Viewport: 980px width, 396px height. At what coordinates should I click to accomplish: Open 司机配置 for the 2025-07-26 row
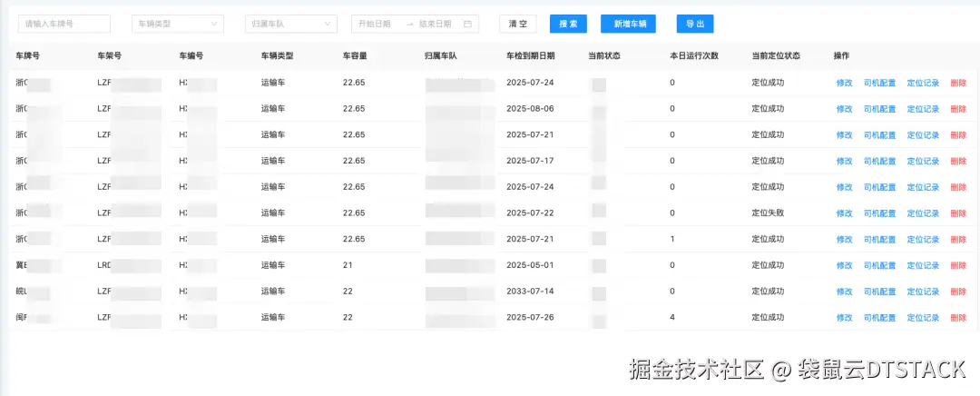tap(879, 318)
